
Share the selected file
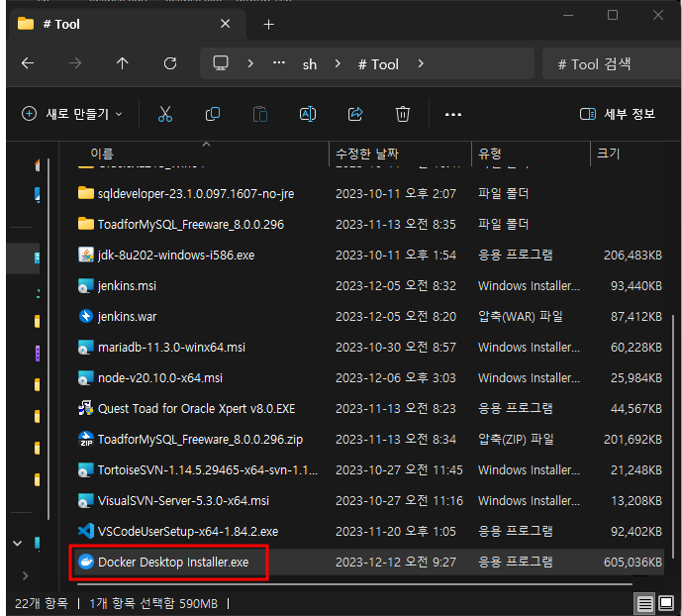point(355,114)
